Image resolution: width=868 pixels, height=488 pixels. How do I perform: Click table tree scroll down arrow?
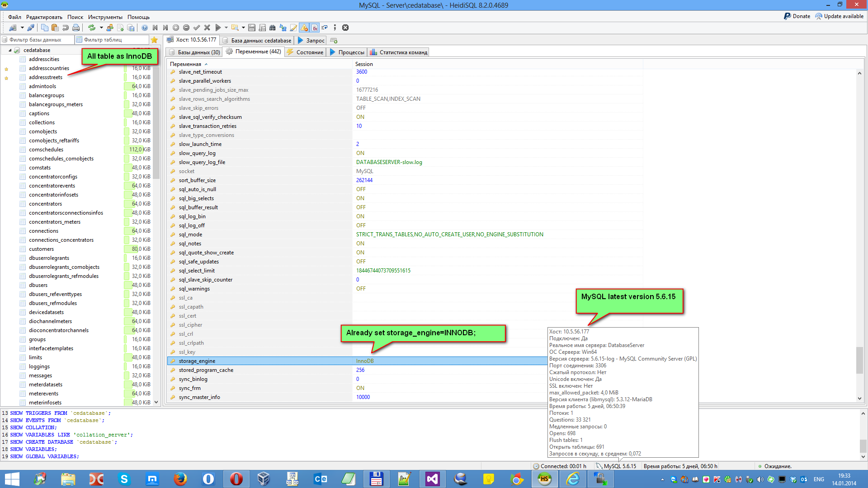[x=156, y=402]
